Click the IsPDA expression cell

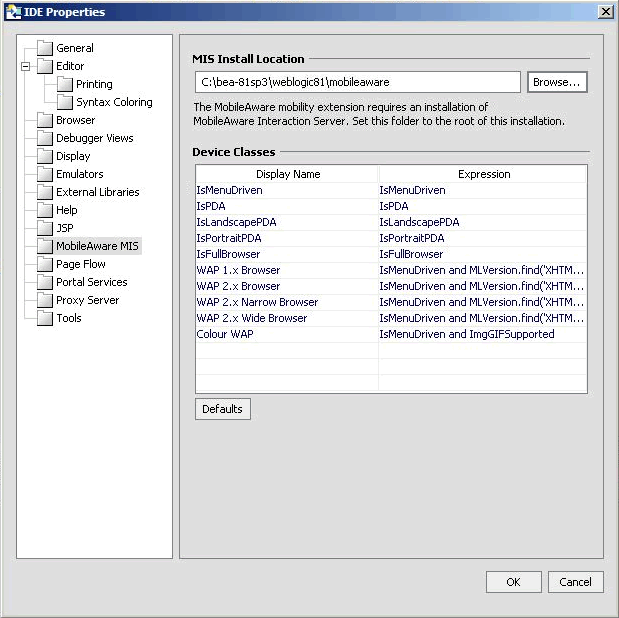(x=483, y=206)
